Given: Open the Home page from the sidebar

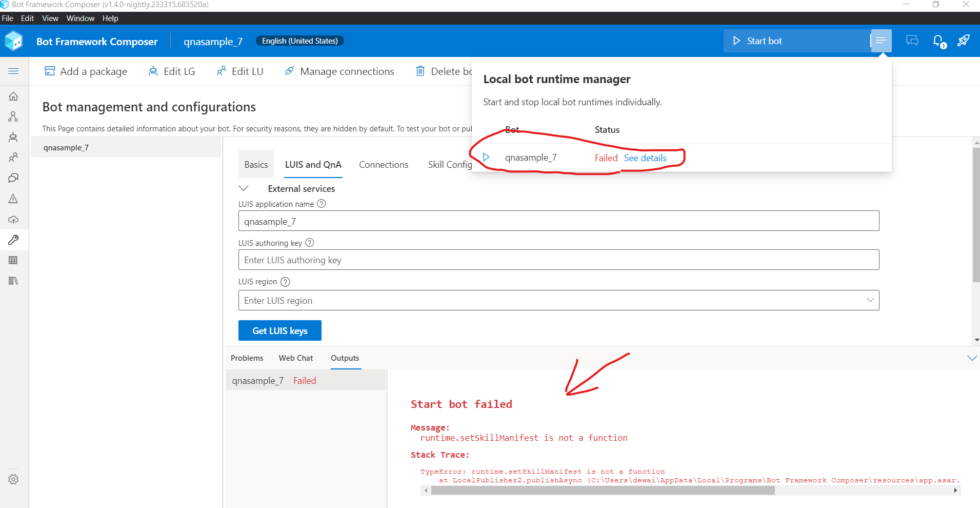Looking at the screenshot, I should tap(14, 95).
